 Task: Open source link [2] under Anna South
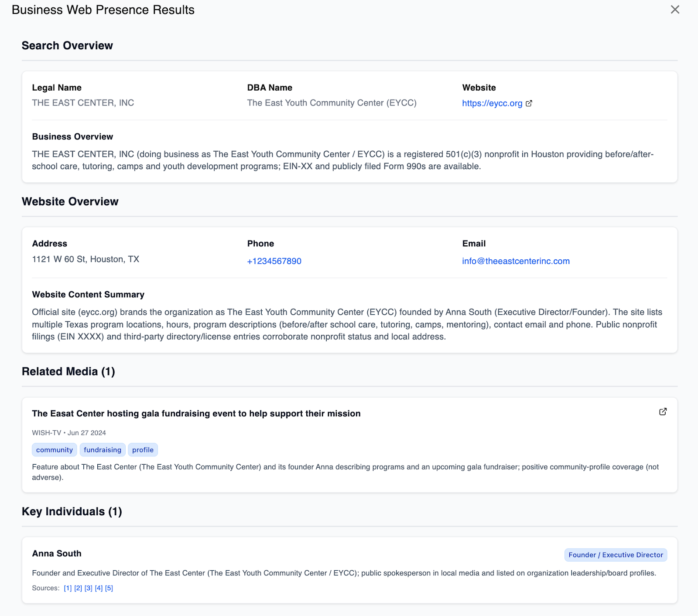pos(78,588)
